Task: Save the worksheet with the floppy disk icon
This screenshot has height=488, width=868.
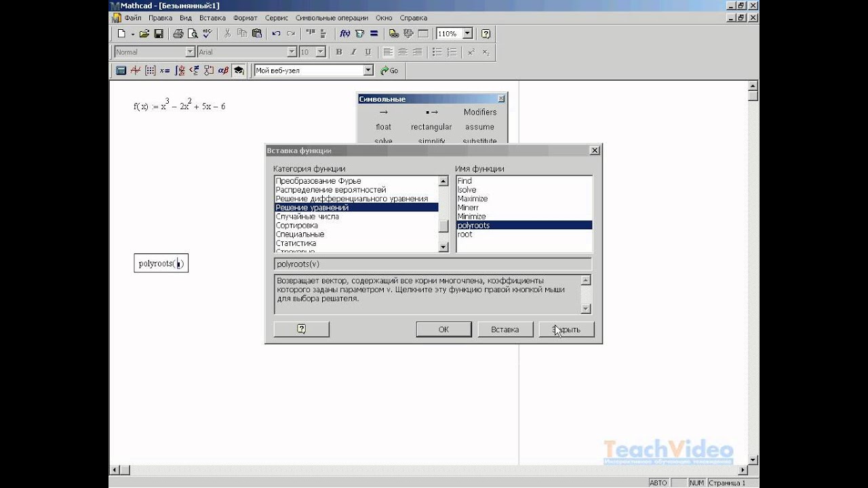Action: click(x=159, y=33)
